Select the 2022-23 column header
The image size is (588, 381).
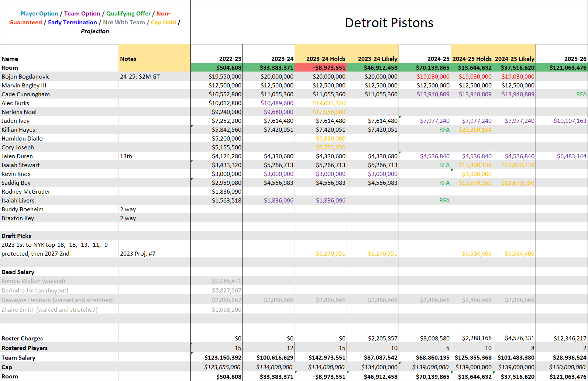230,59
